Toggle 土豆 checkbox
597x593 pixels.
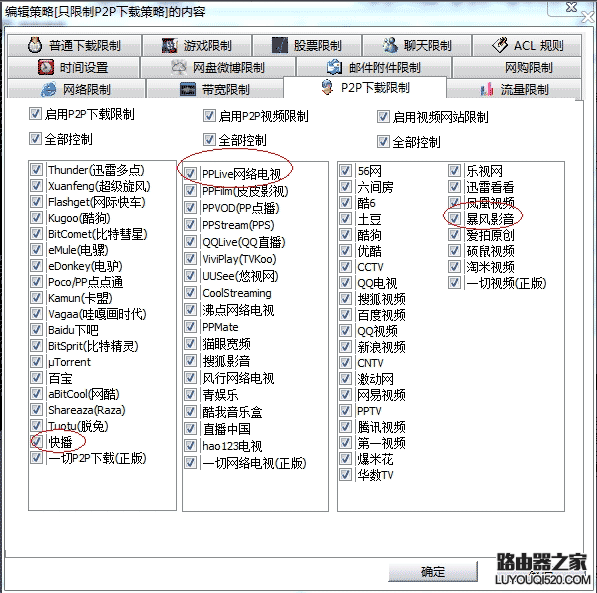(345, 219)
